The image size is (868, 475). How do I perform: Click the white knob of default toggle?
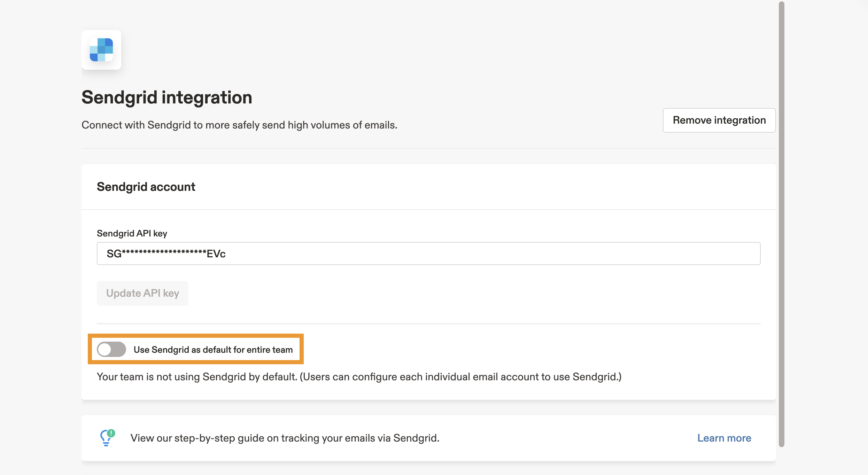[x=104, y=349]
